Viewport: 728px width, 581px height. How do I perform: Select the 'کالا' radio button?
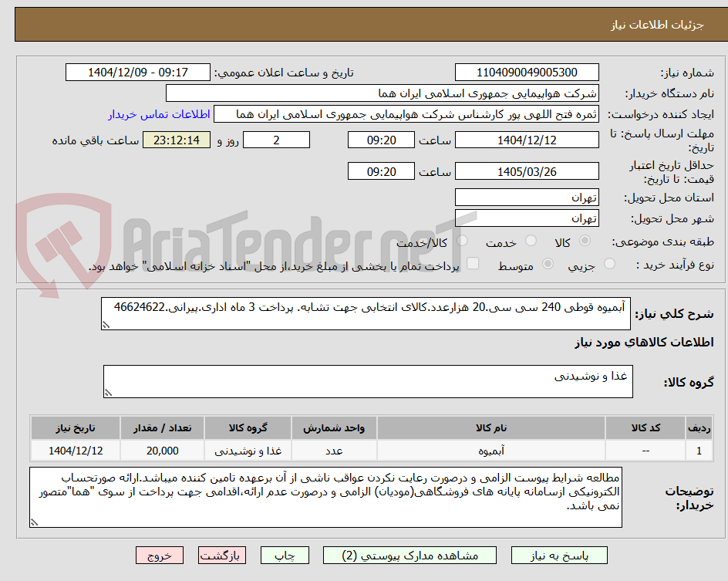(585, 241)
